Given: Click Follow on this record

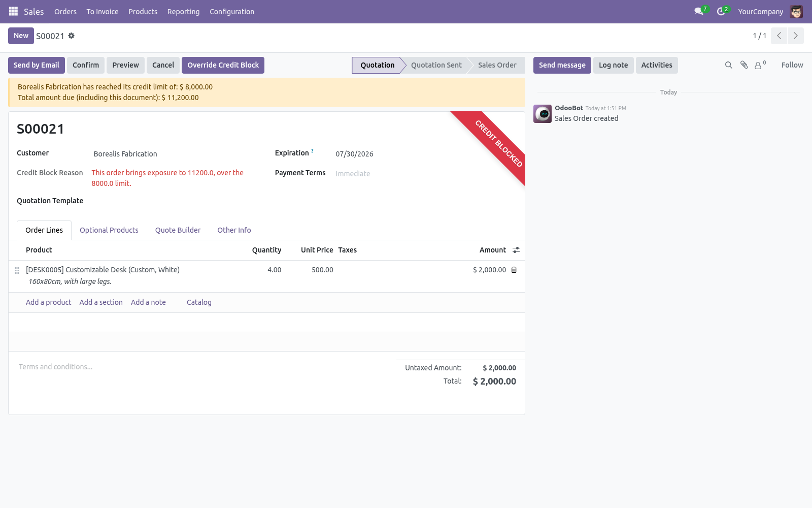Looking at the screenshot, I should [792, 65].
